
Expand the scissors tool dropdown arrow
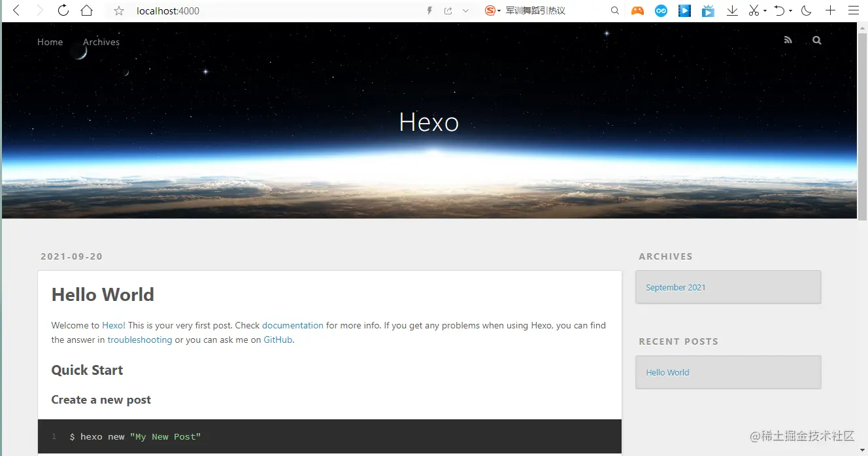click(x=765, y=11)
